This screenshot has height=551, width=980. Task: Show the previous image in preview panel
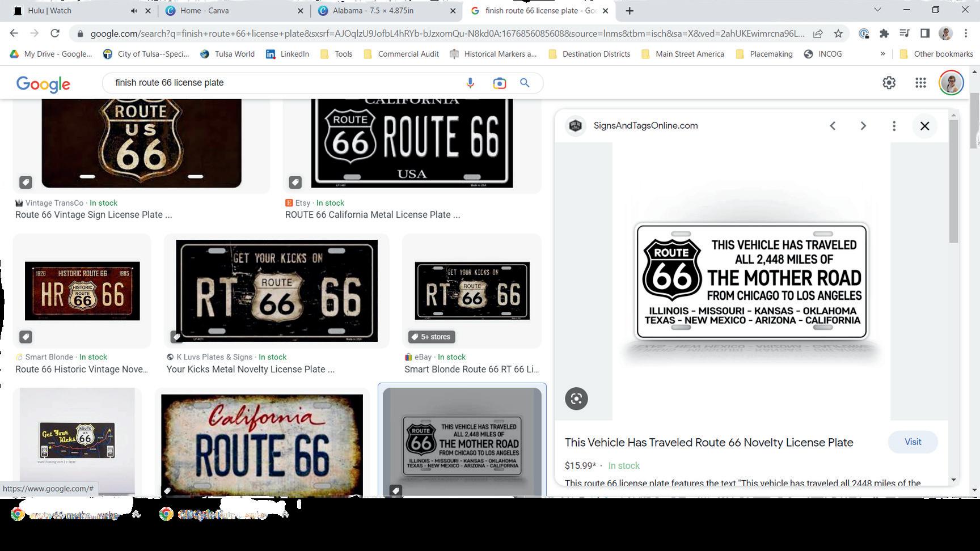(x=833, y=126)
